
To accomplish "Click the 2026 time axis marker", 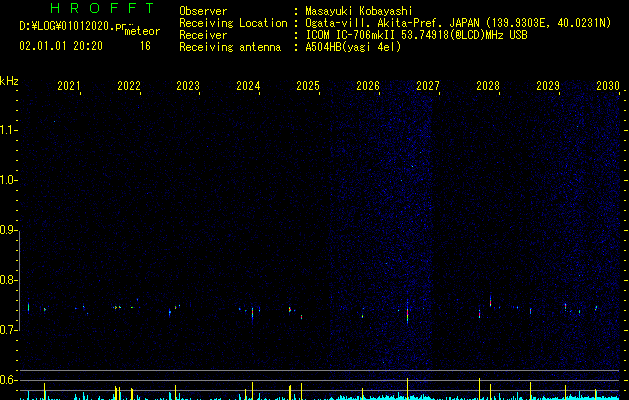I will tap(368, 85).
